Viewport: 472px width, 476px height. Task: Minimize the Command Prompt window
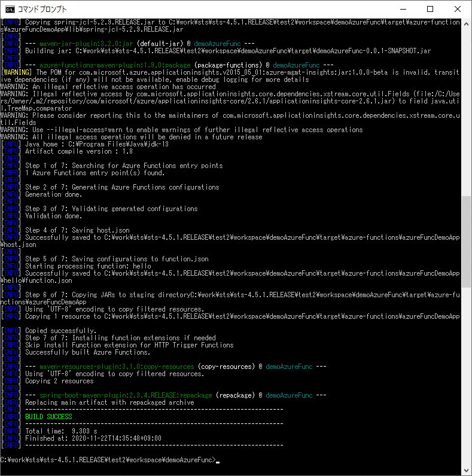coord(402,9)
